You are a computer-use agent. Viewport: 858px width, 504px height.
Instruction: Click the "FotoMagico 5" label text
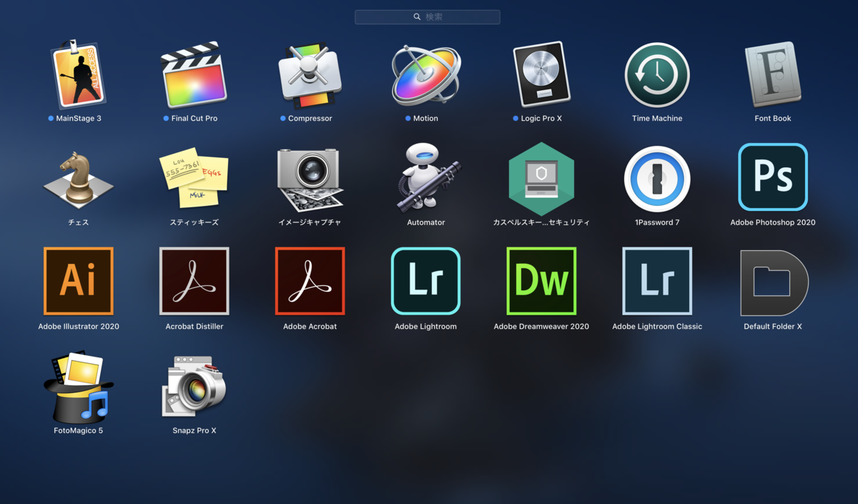(79, 431)
